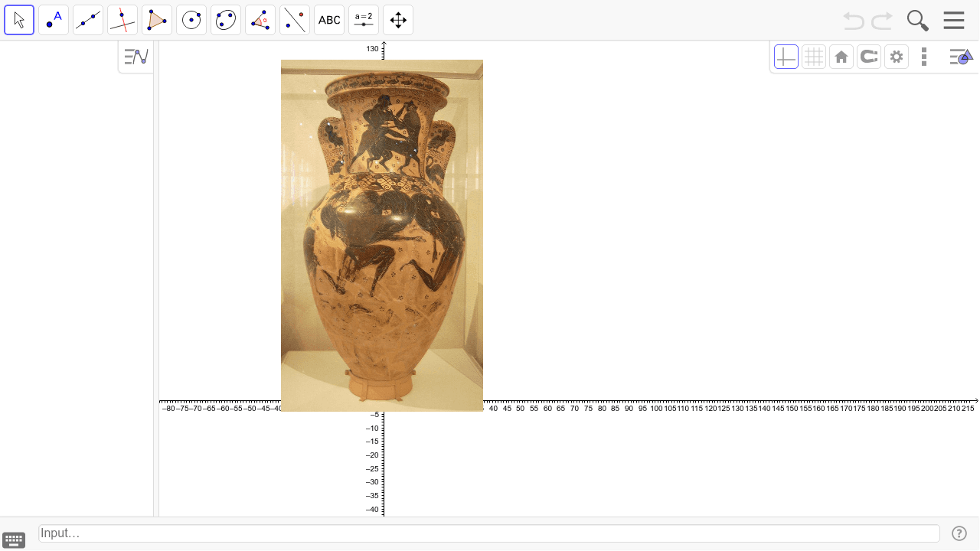Image resolution: width=980 pixels, height=551 pixels.
Task: Toggle axes display in style bar
Action: 786,57
